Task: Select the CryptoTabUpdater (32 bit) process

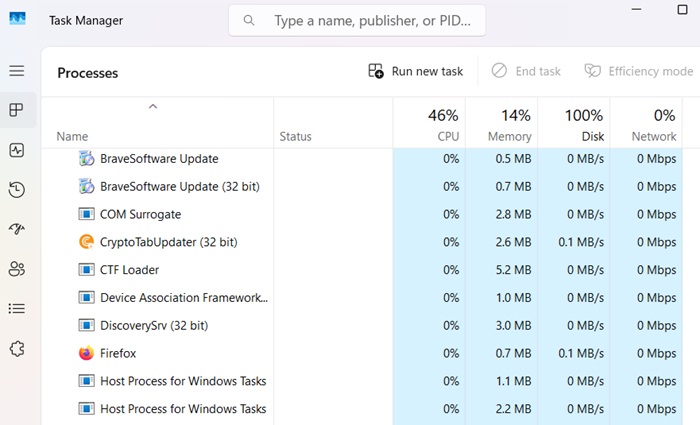Action: [362, 242]
